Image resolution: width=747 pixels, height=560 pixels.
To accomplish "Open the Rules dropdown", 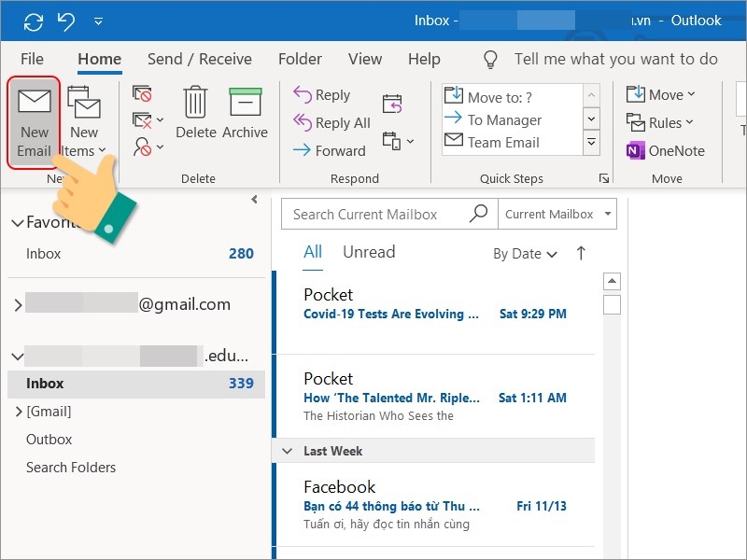I will pyautogui.click(x=660, y=123).
